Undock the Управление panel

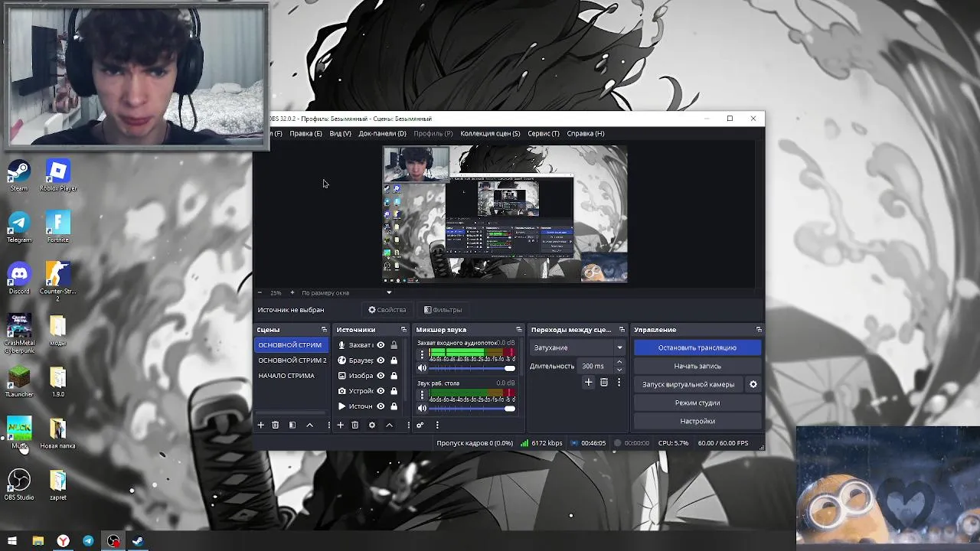click(759, 330)
